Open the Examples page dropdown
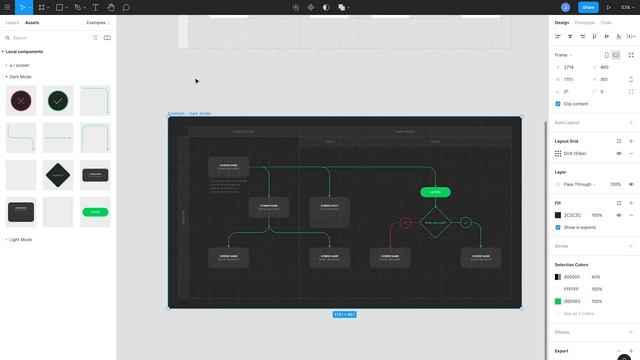Screen dimensions: 640x360 [x=98, y=23]
